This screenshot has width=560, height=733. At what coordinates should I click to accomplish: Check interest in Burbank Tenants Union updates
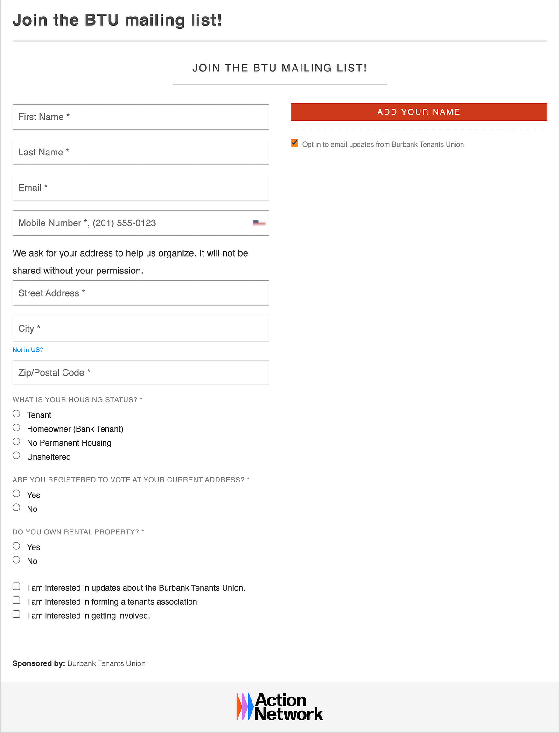pos(16,586)
